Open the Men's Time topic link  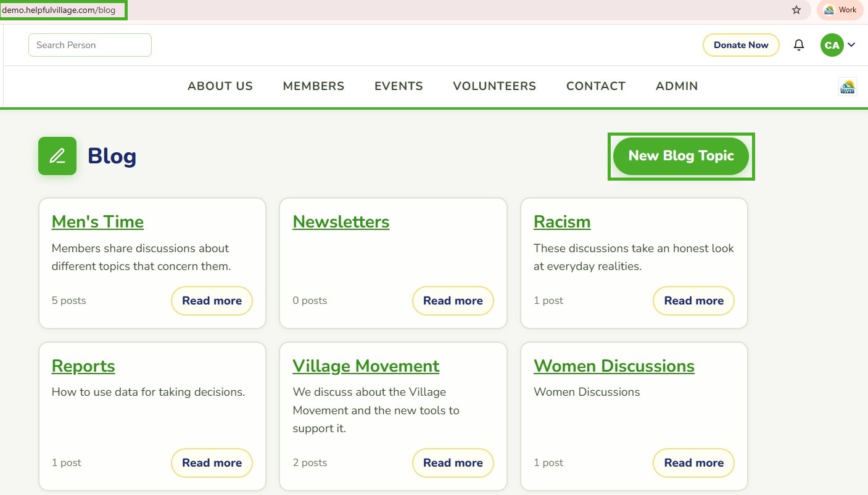(x=97, y=222)
